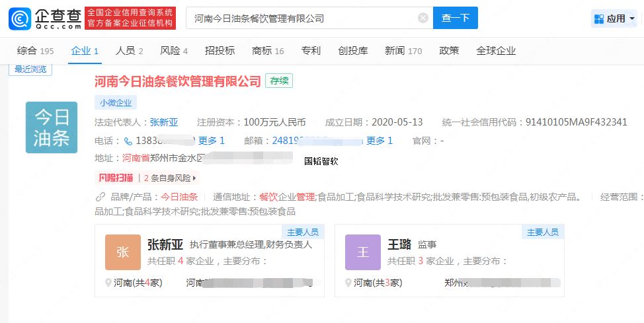Click the 成立日期 2020-05-13 value
This screenshot has height=323, width=644.
pos(397,122)
